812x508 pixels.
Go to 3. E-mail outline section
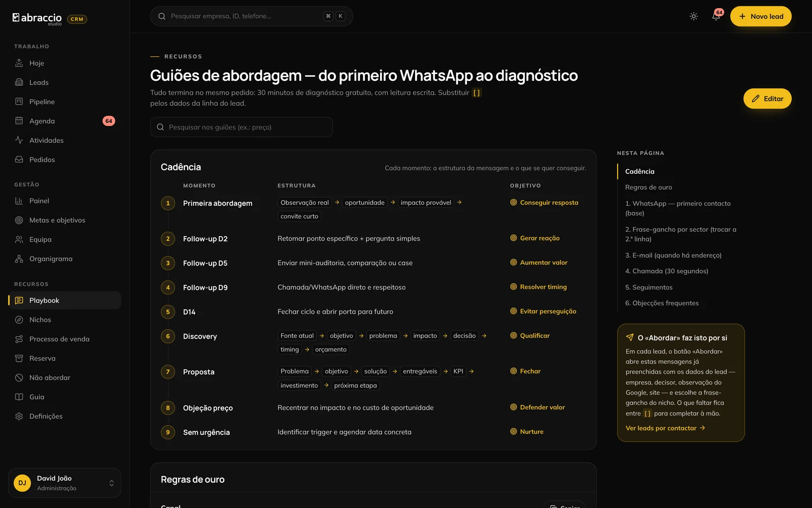point(673,256)
